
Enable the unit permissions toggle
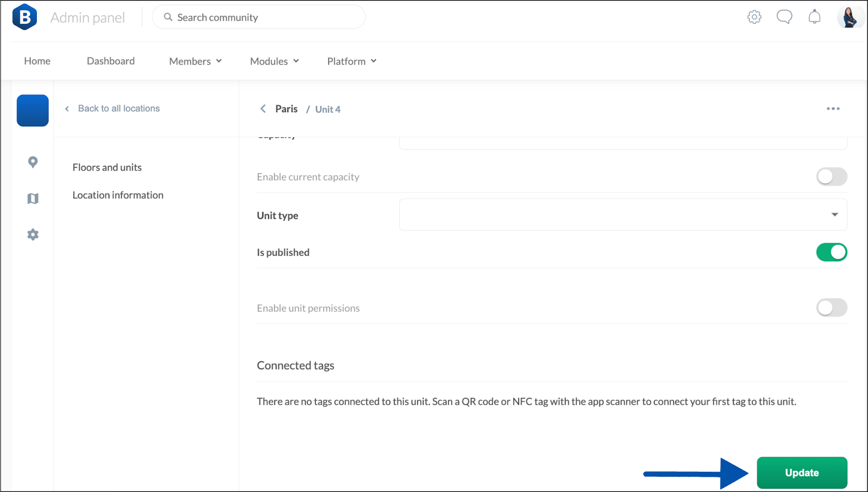(x=832, y=308)
